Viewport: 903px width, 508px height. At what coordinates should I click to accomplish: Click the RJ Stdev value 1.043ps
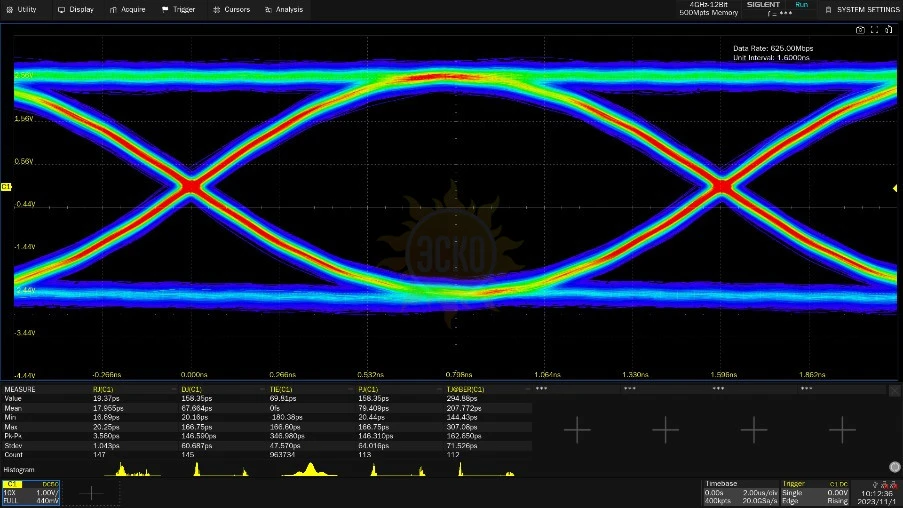106,445
